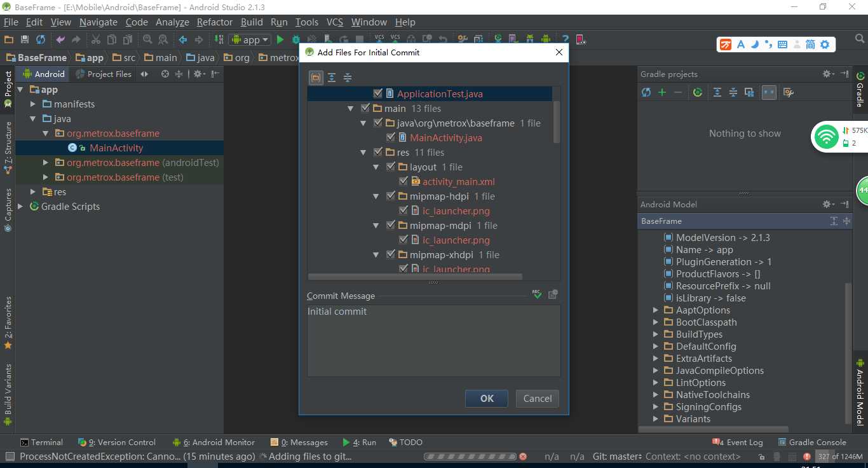Click OK to confirm initial commit
868x468 pixels.
[487, 399]
